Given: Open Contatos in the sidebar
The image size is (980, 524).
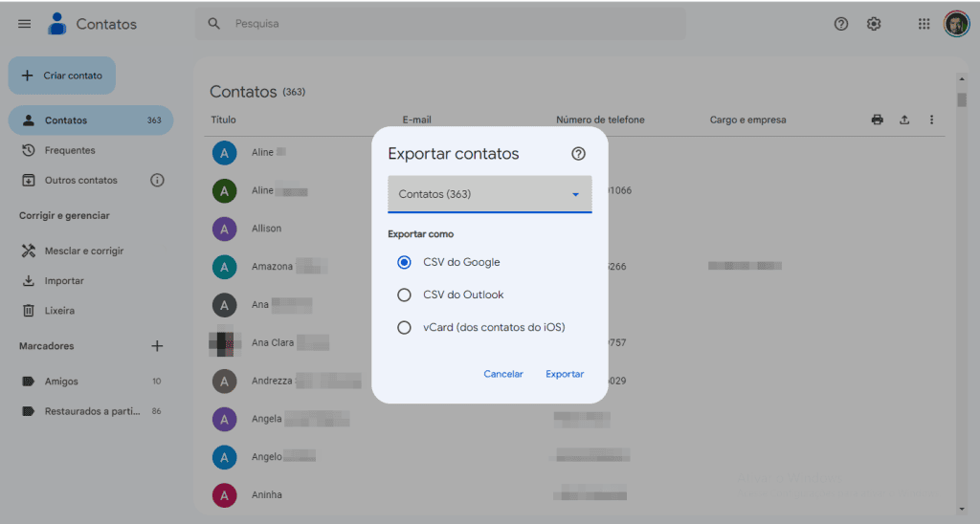Looking at the screenshot, I should tap(91, 120).
